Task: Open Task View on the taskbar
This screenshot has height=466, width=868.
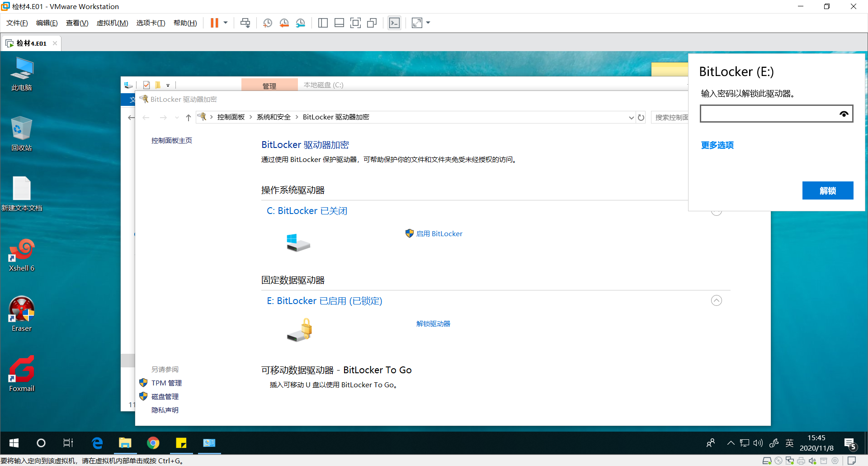Action: [x=68, y=443]
